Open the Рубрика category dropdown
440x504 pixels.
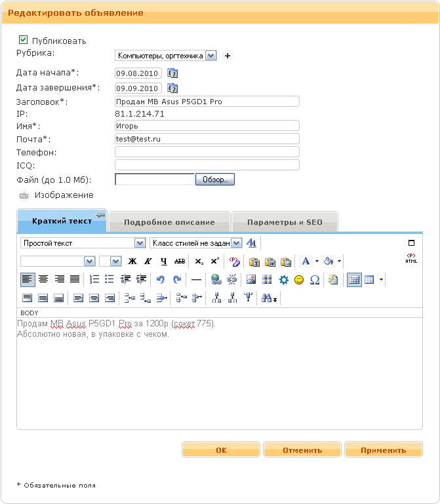(210, 56)
